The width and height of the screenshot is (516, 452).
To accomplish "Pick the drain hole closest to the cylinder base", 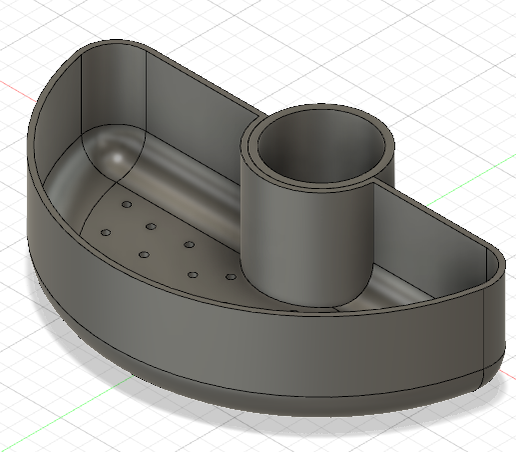I will coord(231,277).
